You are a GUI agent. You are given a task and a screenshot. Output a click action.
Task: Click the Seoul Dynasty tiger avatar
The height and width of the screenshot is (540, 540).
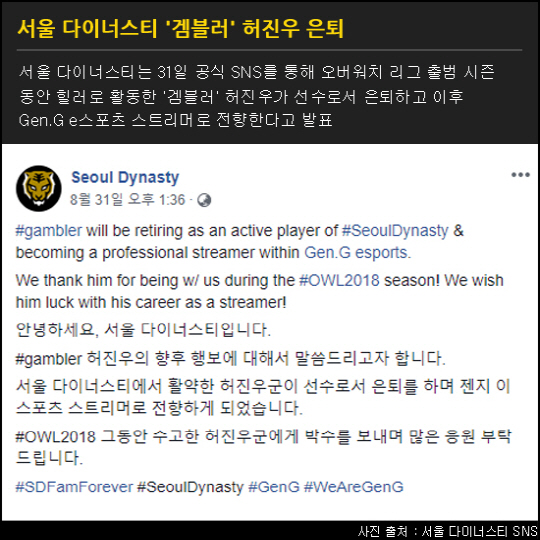[x=39, y=188]
